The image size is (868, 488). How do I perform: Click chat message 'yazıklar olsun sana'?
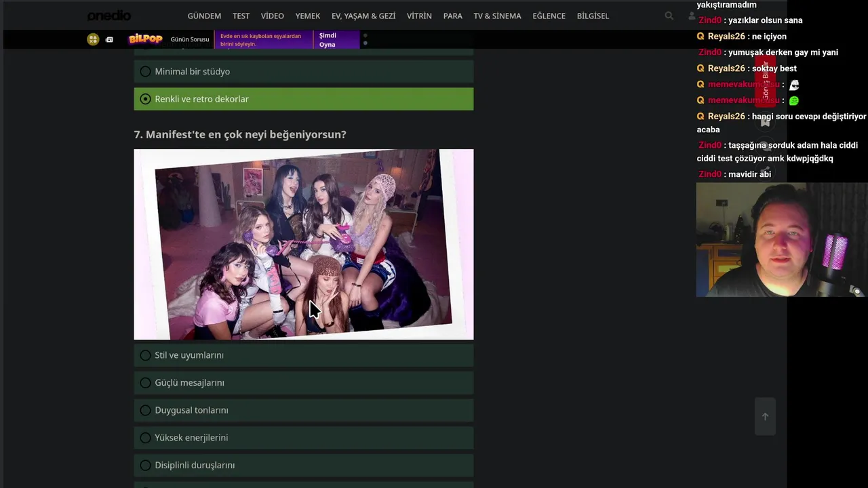pyautogui.click(x=765, y=20)
